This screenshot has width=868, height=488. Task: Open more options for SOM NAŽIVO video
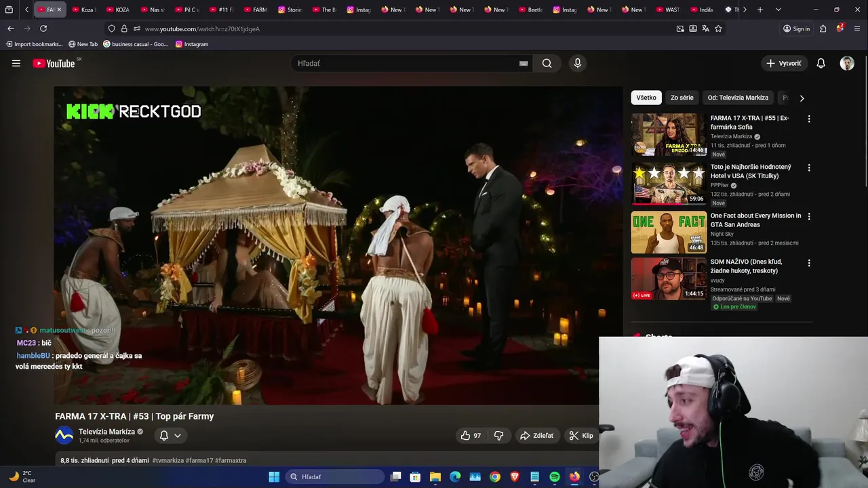808,262
